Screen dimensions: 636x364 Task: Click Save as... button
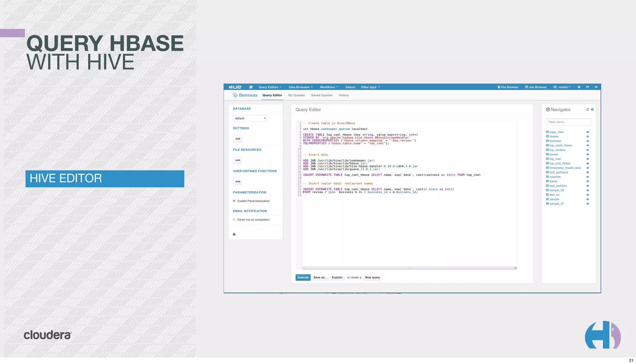click(320, 277)
